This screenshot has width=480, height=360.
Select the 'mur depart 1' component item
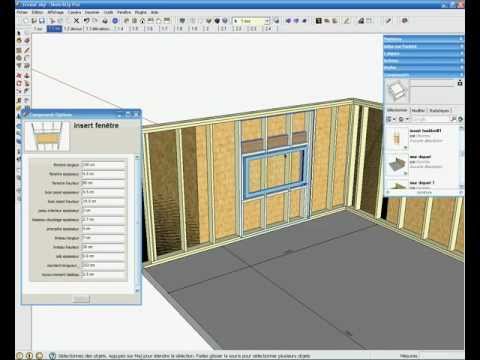[422, 184]
